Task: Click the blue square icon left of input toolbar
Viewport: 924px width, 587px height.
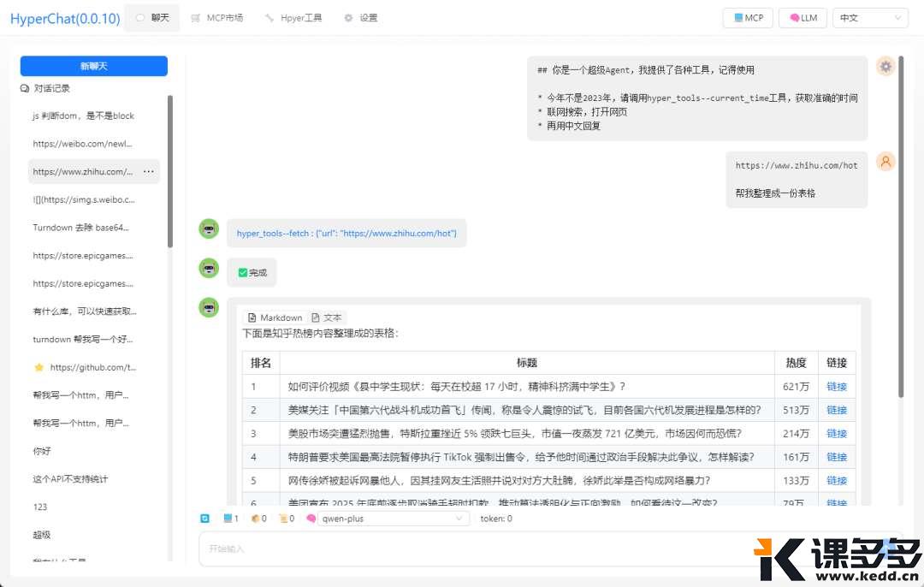Action: [x=204, y=519]
